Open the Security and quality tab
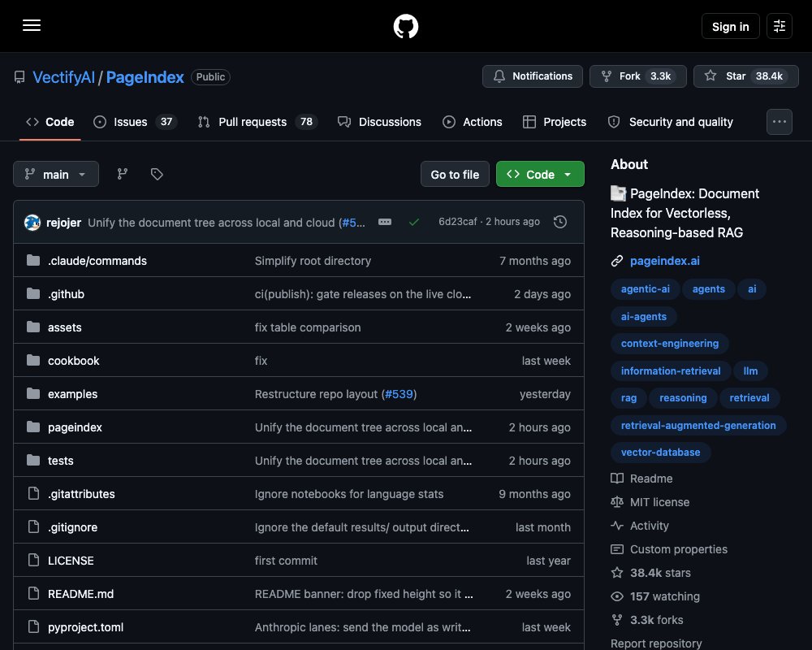812x650 pixels. 671,122
